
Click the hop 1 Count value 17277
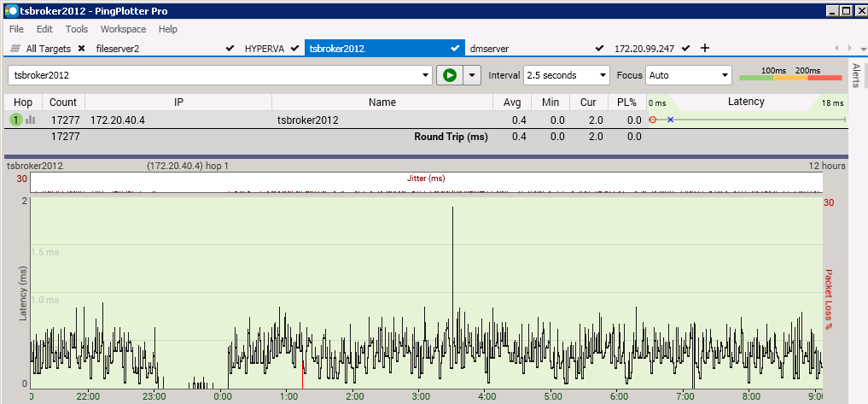point(64,120)
